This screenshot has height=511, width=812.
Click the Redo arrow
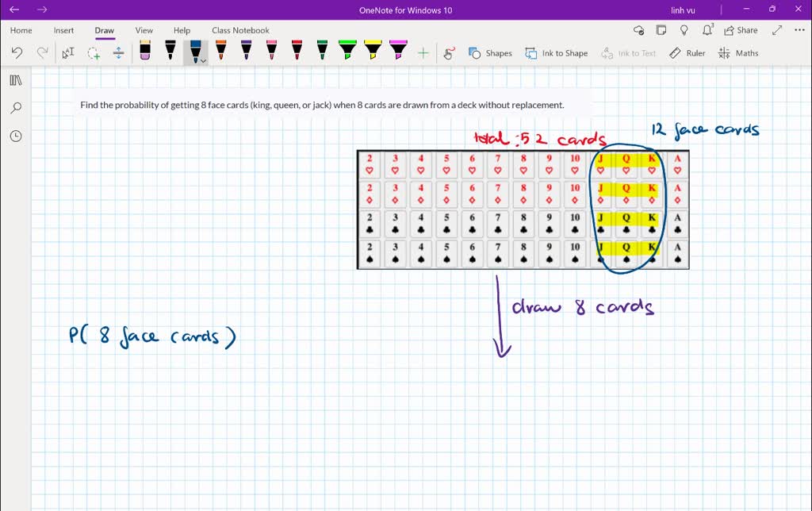pyautogui.click(x=42, y=53)
